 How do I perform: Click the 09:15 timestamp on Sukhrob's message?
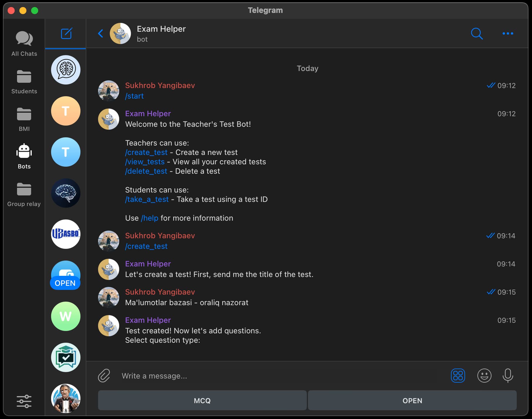pyautogui.click(x=506, y=292)
